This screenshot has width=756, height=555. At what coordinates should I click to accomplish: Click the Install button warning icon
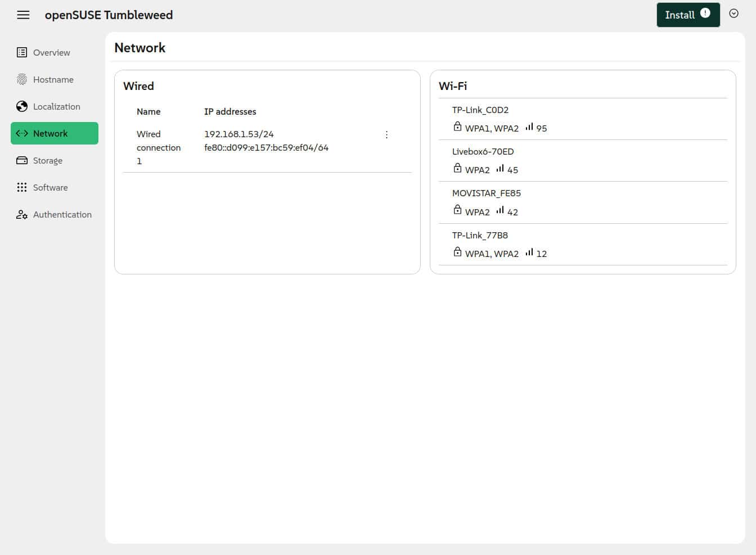click(705, 13)
